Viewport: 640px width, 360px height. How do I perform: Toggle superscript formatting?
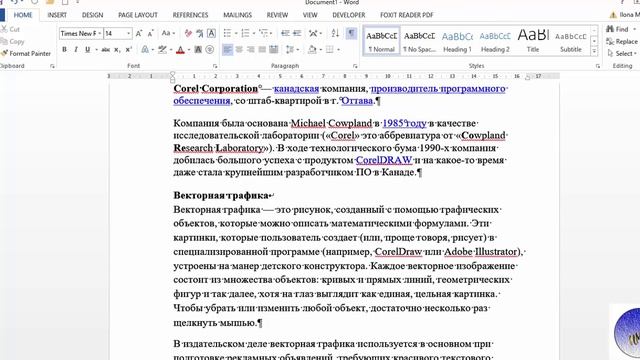pos(129,50)
